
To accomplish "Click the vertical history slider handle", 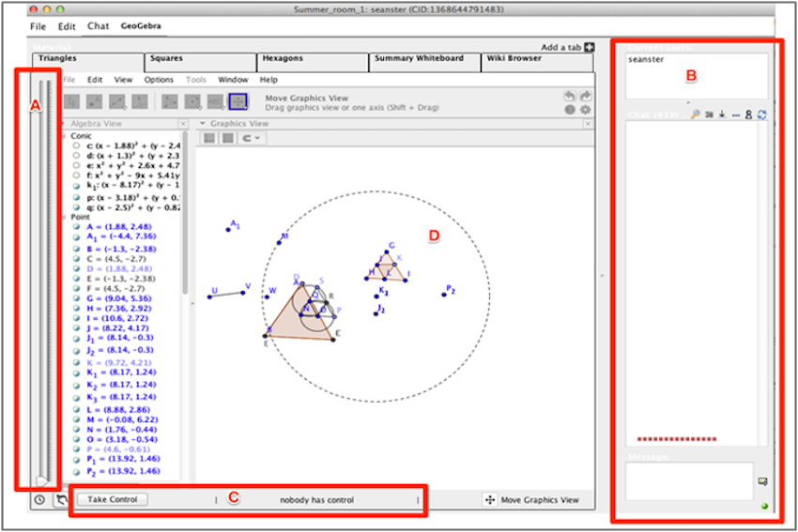I will 41,480.
